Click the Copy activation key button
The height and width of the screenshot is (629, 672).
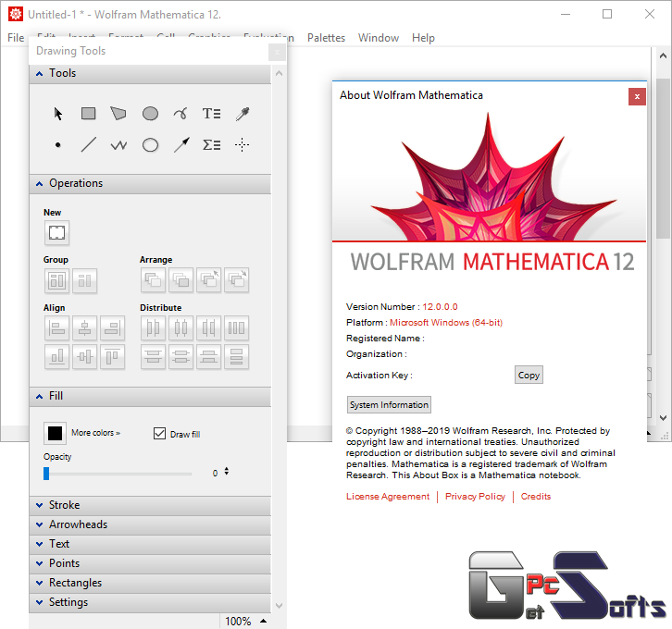coord(529,376)
